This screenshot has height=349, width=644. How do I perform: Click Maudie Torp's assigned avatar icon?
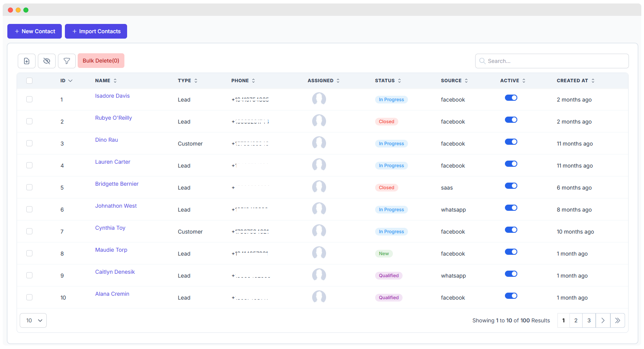[x=319, y=253]
